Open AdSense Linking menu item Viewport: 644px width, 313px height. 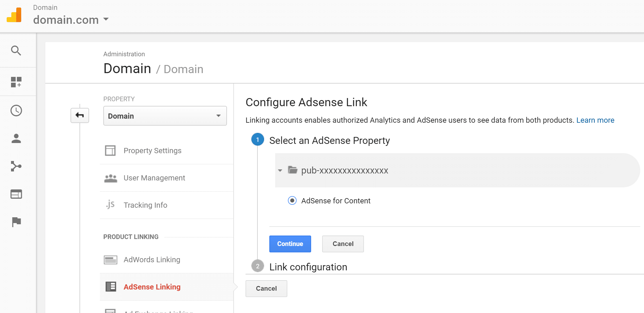[167, 287]
